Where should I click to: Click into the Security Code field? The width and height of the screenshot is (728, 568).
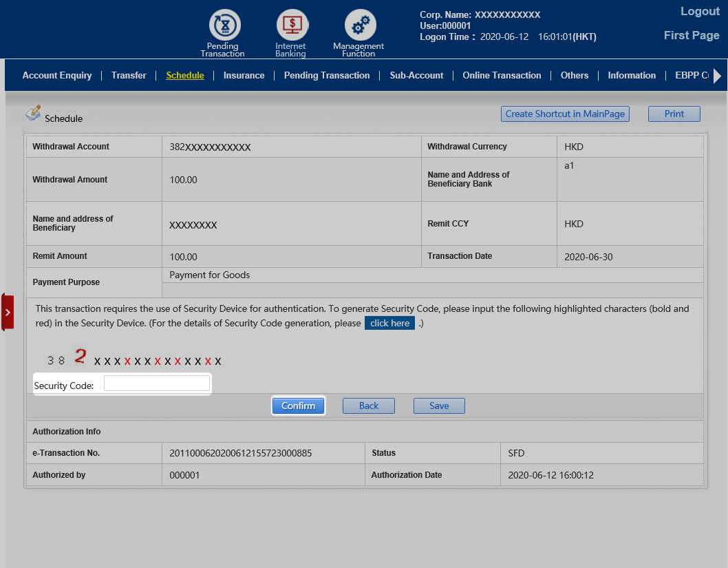[156, 383]
